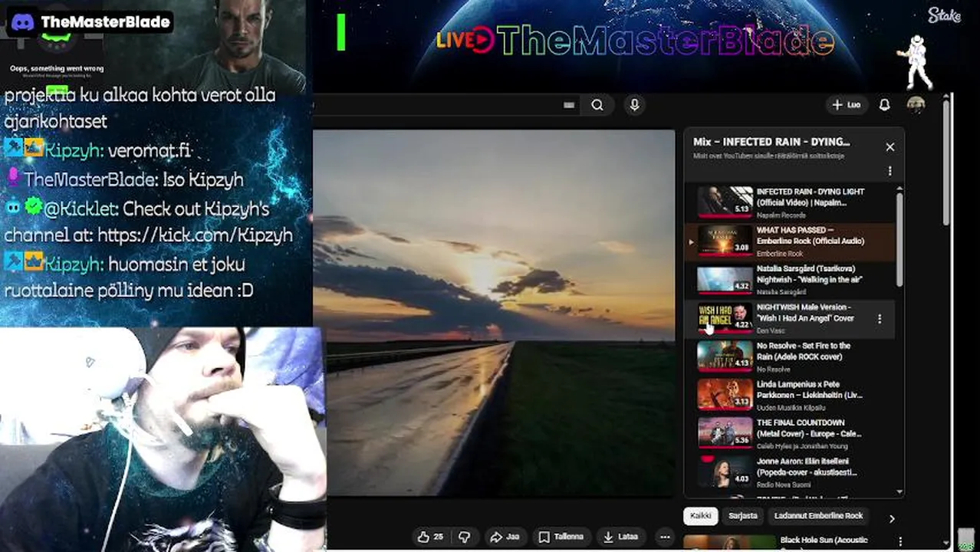Start voice search with the microphone icon
This screenshot has width=980, height=552.
click(634, 105)
